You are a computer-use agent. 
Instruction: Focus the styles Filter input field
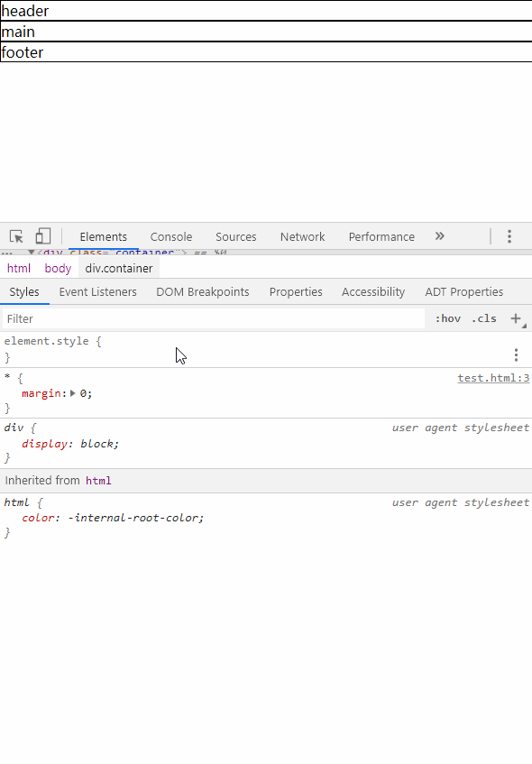click(x=214, y=318)
